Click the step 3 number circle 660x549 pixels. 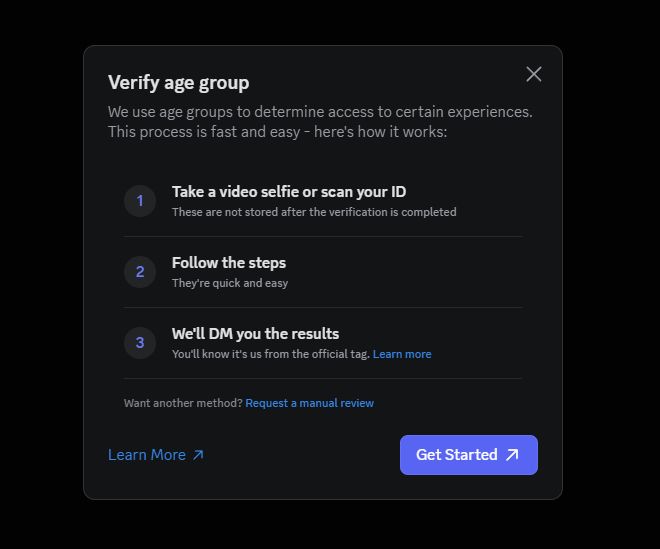(140, 343)
